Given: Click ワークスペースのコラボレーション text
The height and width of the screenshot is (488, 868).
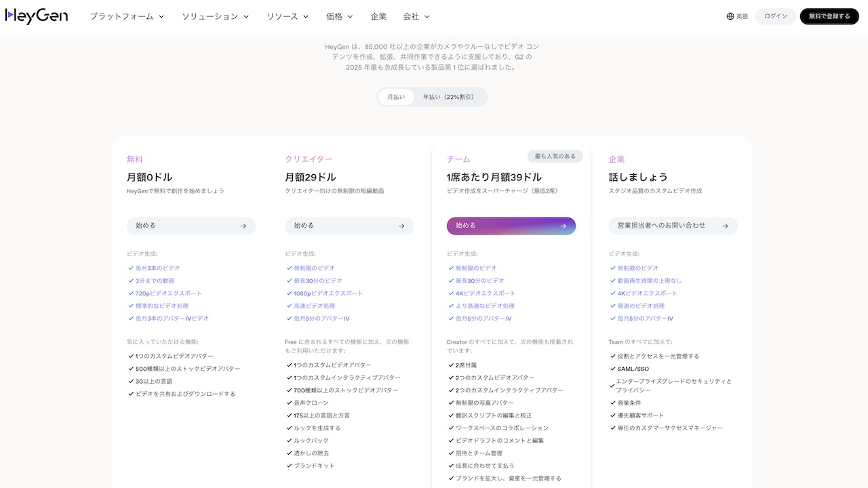Looking at the screenshot, I should pyautogui.click(x=502, y=428).
